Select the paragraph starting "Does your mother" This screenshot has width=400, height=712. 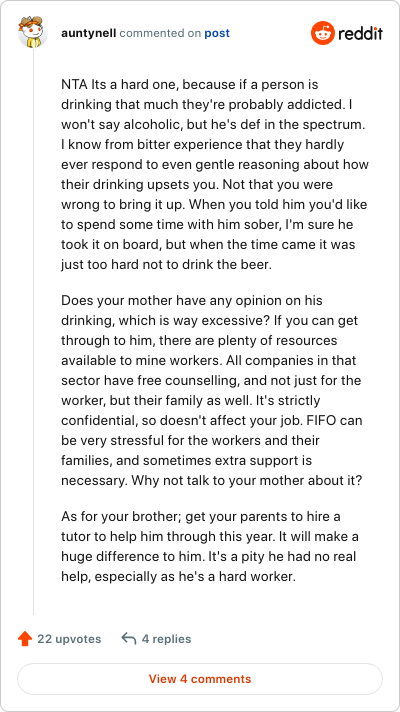point(212,391)
